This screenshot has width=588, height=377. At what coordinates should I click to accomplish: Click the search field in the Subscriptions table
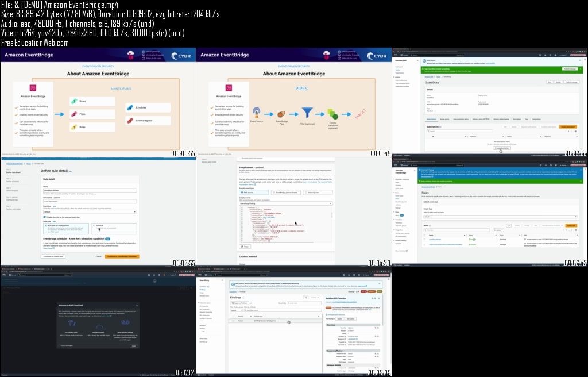(x=460, y=132)
